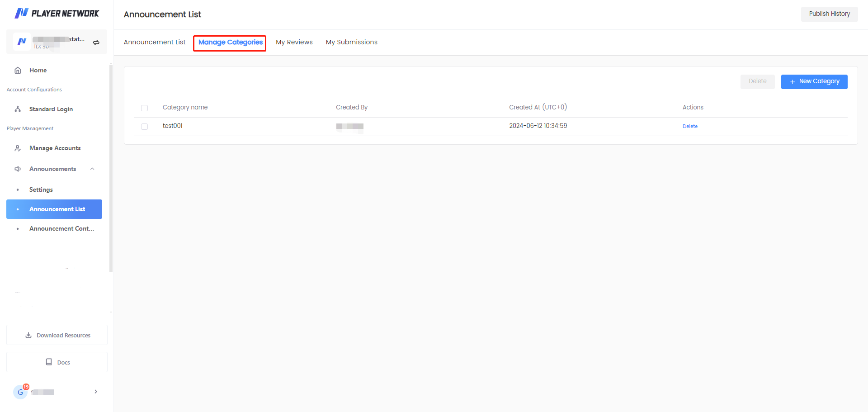The width and height of the screenshot is (868, 412).
Task: Switch to the Announcement List tab
Action: [x=155, y=43]
